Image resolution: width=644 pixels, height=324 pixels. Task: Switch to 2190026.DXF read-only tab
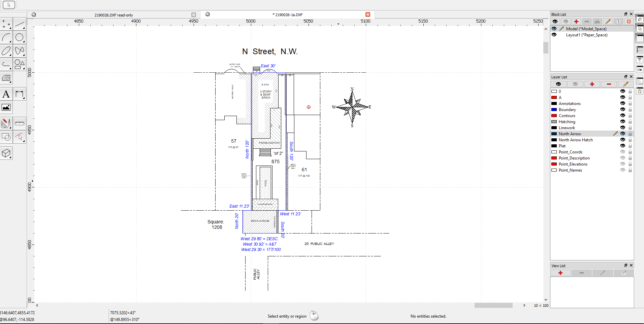coord(114,15)
